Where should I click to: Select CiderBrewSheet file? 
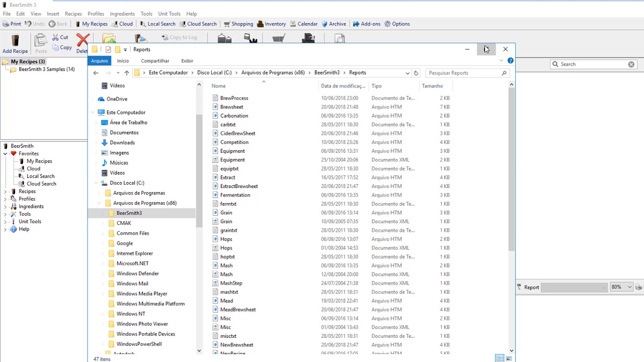pos(237,133)
